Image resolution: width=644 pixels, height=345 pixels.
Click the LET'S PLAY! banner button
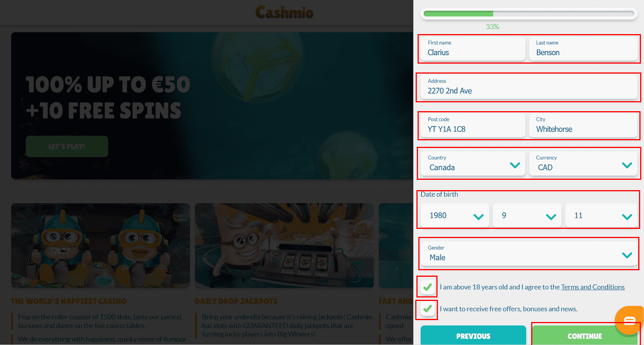(67, 146)
